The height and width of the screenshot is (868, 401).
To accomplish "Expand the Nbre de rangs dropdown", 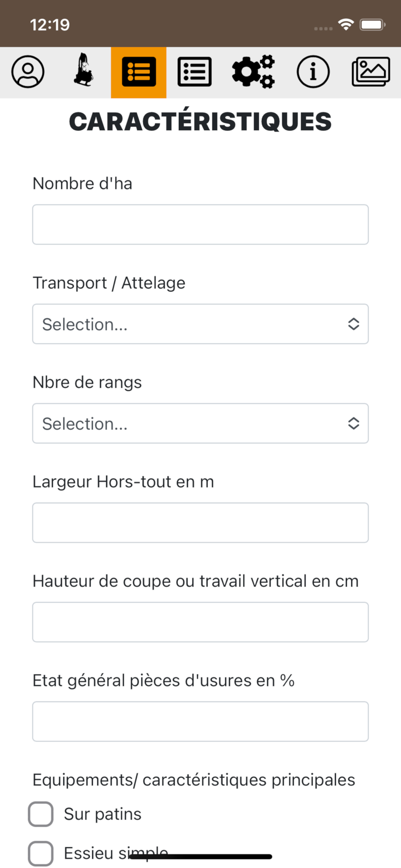I will tap(200, 424).
